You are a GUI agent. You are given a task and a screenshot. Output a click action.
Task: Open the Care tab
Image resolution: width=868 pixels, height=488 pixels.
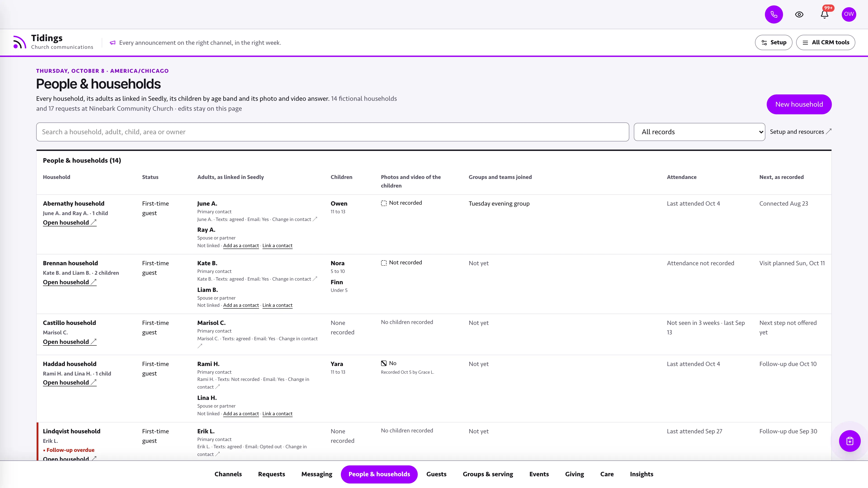(607, 474)
